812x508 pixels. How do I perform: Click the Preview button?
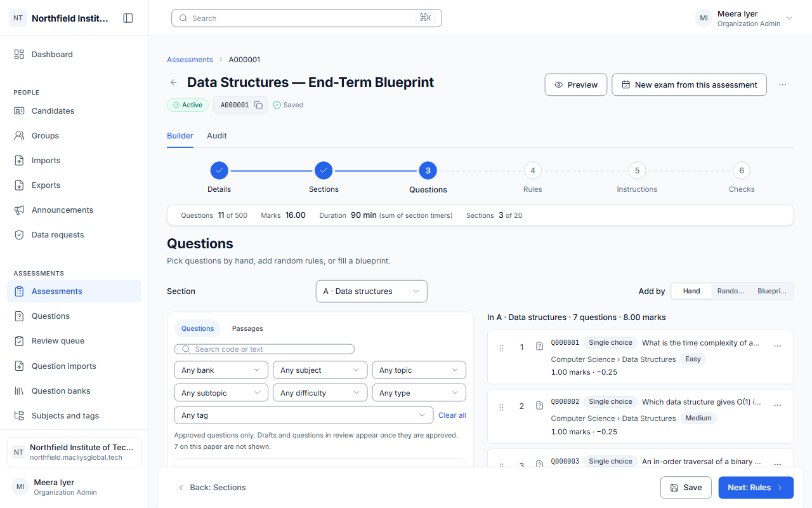click(x=576, y=85)
